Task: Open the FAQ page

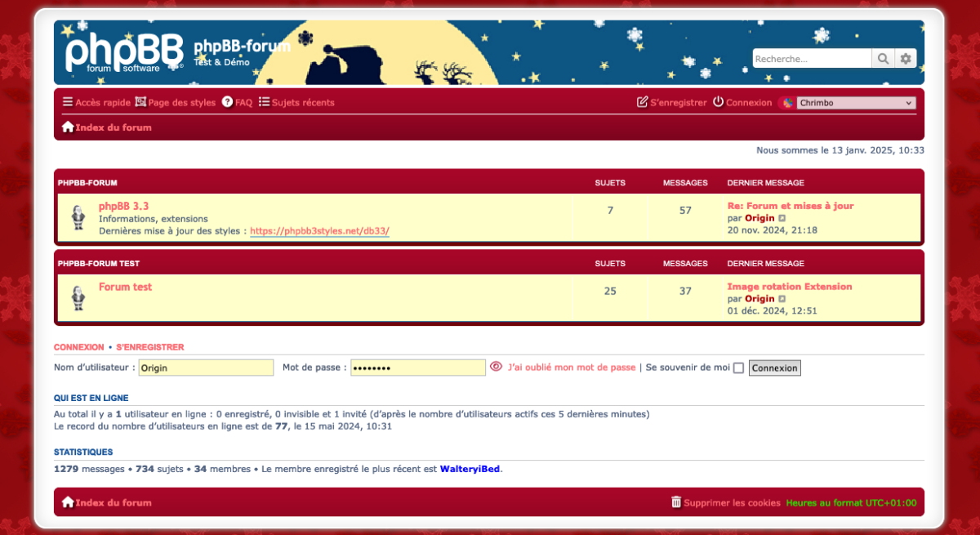Action: tap(237, 103)
